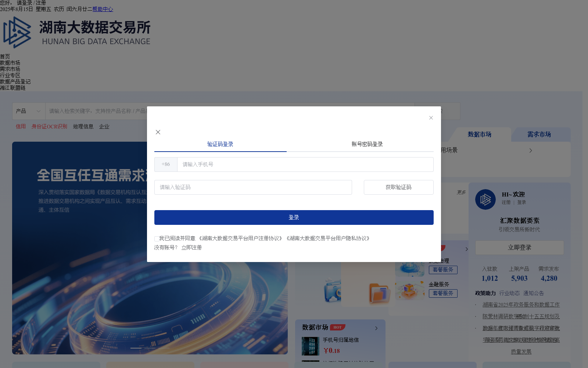Viewport: 588px width, 368px height.
Task: Select the 企业 hot keyword
Action: [x=104, y=127]
